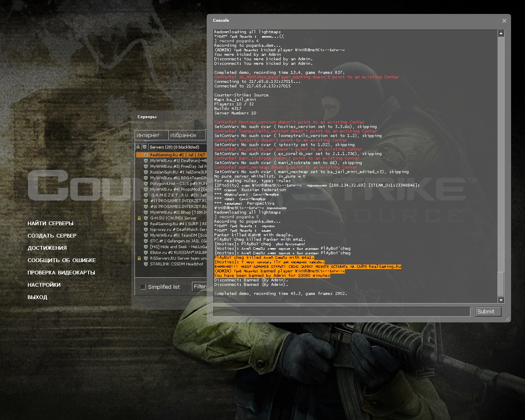Click shield icon beside G-H.SU CW/MIX Server
This screenshot has height=420, width=525.
coord(146,218)
